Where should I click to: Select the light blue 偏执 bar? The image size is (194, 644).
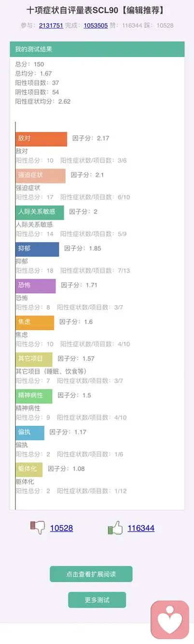(x=30, y=433)
